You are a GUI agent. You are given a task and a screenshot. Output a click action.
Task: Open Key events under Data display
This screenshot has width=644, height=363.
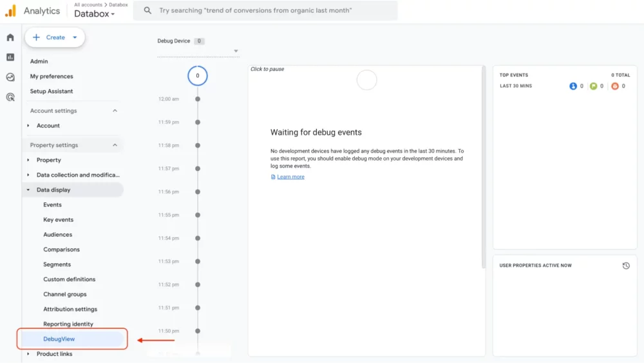pos(58,220)
